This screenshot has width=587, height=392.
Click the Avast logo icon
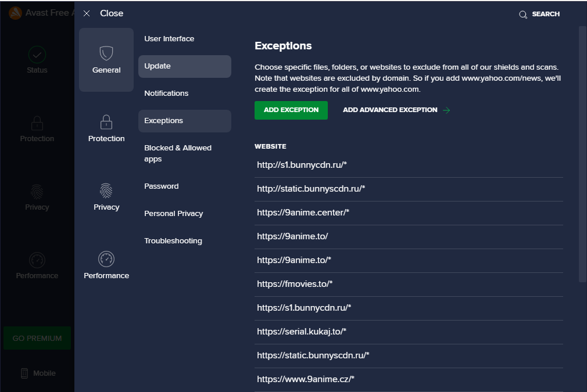15,13
